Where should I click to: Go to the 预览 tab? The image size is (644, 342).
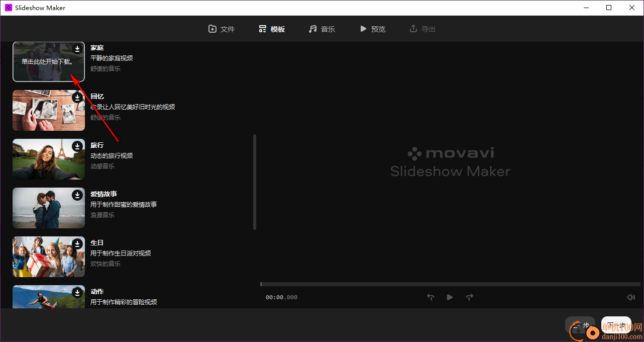[373, 29]
